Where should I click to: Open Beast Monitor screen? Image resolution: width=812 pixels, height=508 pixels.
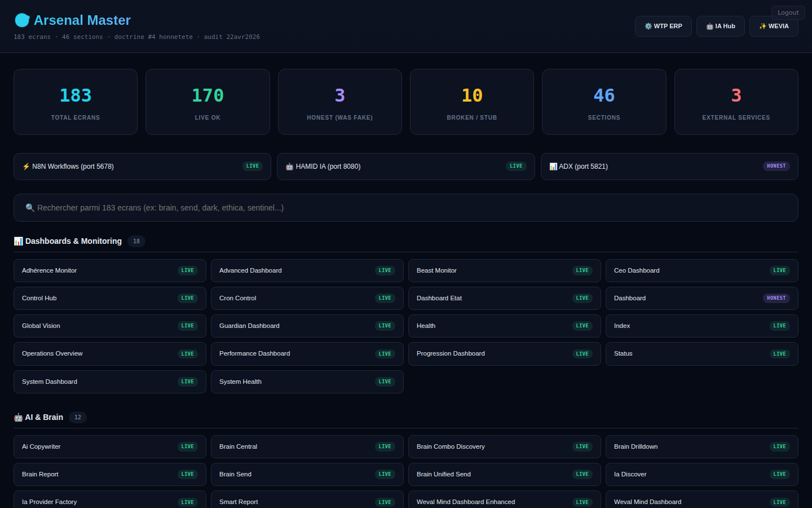[504, 271]
